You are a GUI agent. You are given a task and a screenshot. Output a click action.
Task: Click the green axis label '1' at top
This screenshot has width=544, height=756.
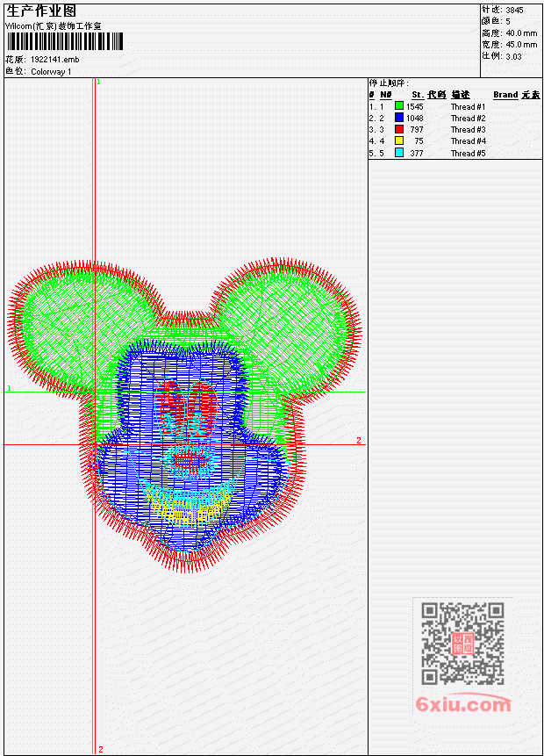click(98, 82)
